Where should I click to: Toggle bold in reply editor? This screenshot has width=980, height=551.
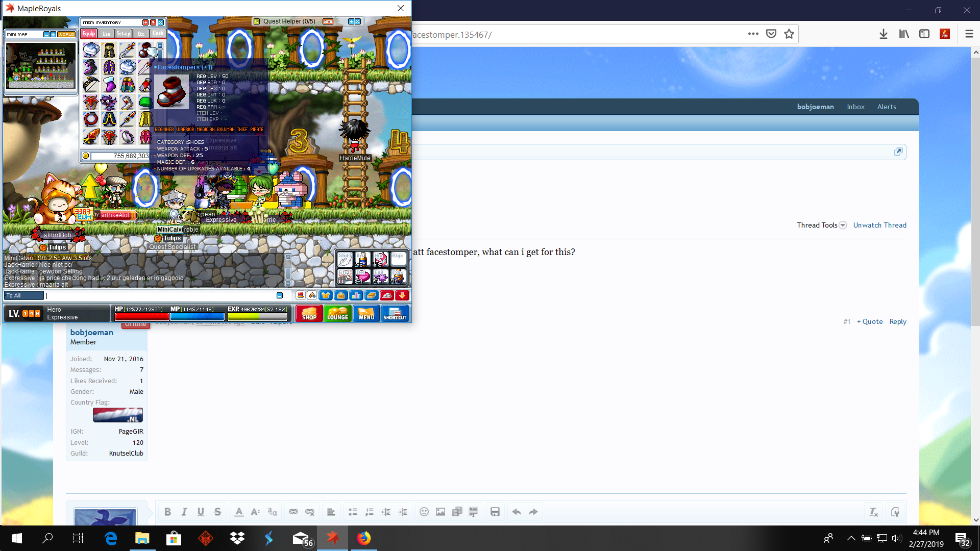coord(167,512)
